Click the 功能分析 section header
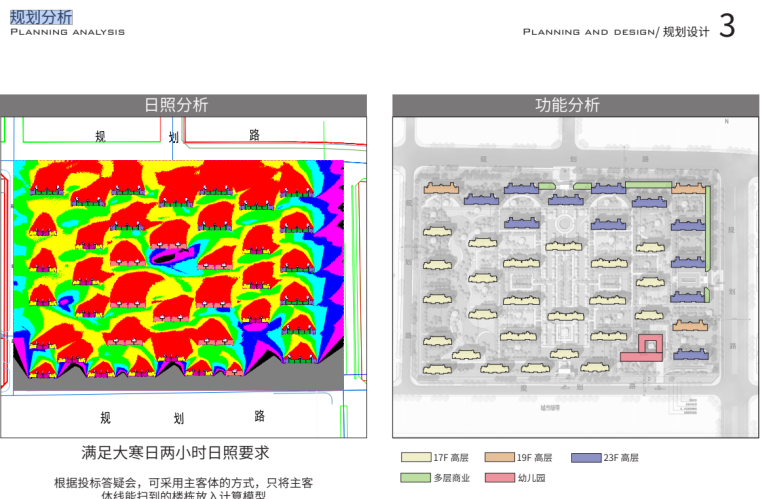This screenshot has height=499, width=760. tap(567, 105)
